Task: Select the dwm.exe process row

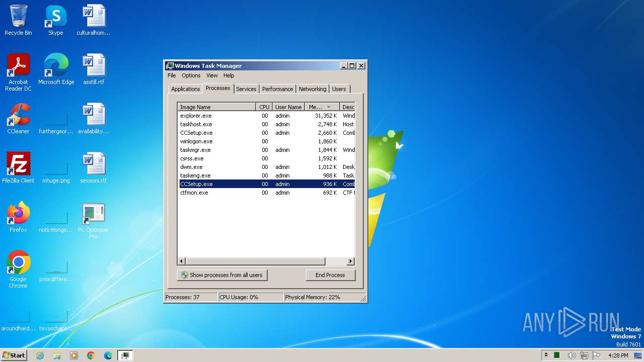Action: tap(267, 167)
